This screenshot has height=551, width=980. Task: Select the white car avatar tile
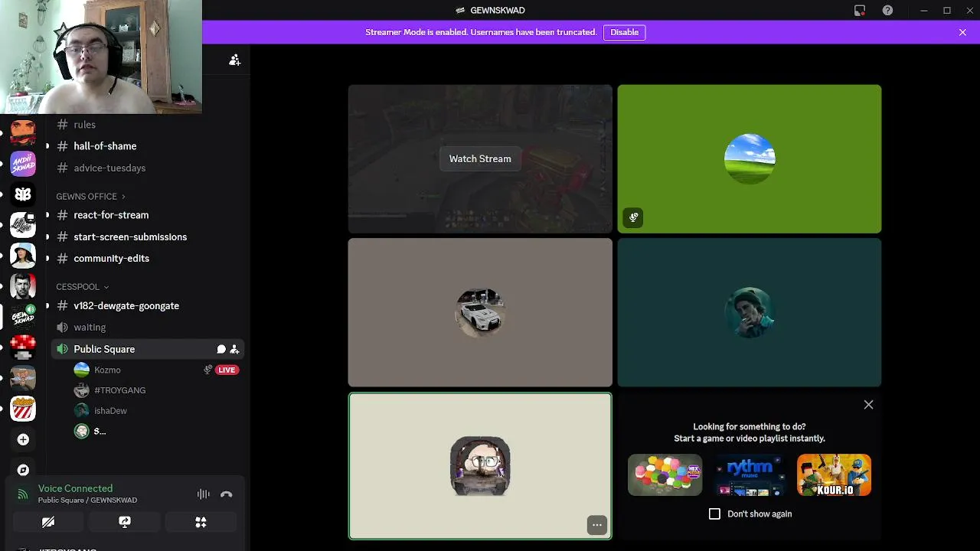pyautogui.click(x=480, y=312)
